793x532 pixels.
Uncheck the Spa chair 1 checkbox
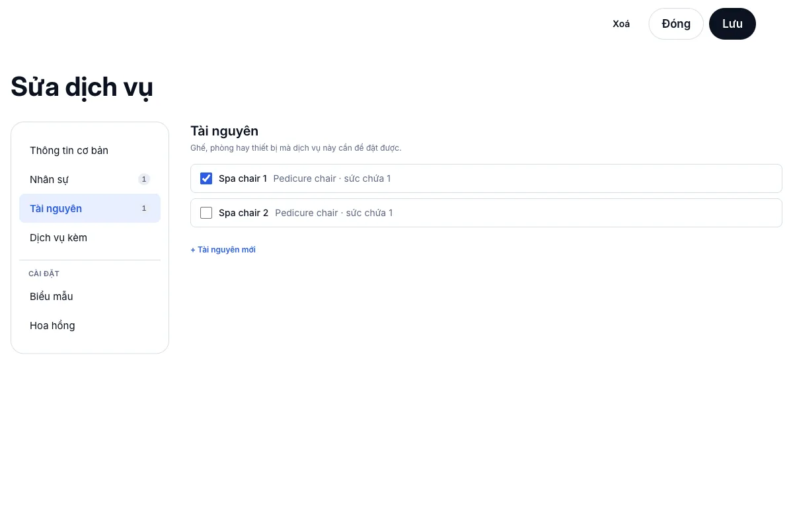[206, 178]
